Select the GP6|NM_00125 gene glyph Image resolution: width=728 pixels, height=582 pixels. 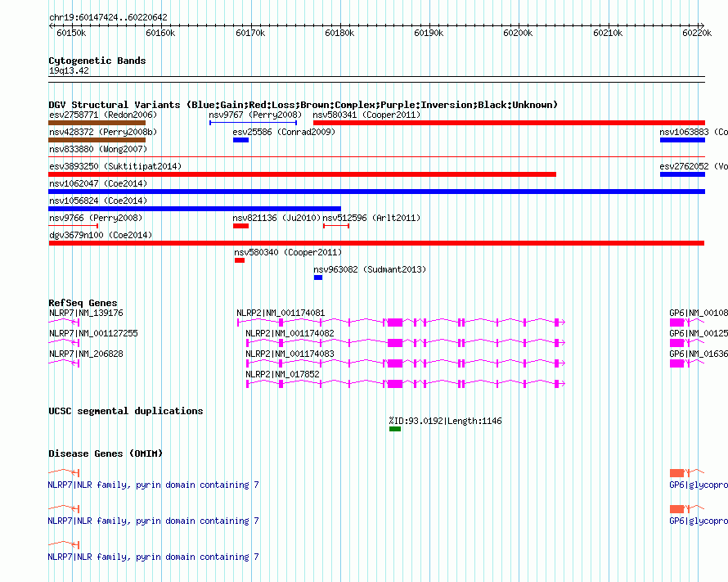click(x=687, y=343)
